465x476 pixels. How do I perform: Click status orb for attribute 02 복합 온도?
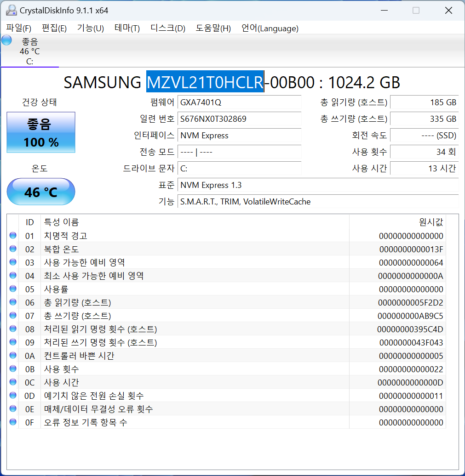pos(13,249)
